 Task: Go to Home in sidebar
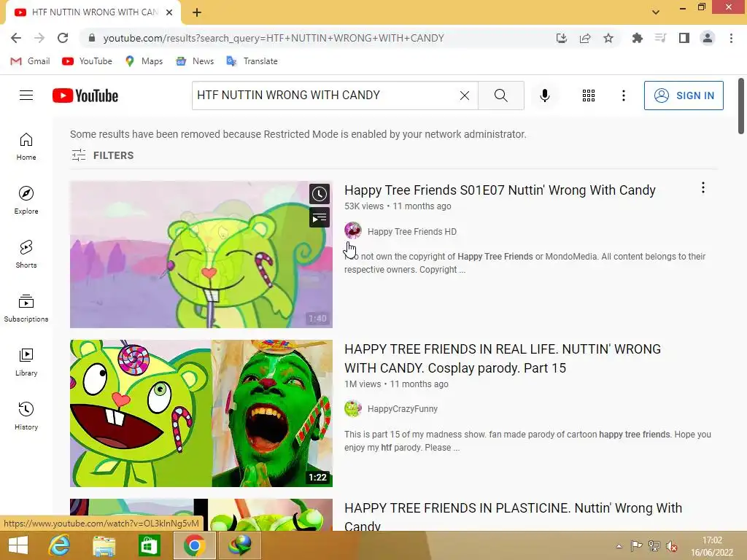pyautogui.click(x=26, y=146)
